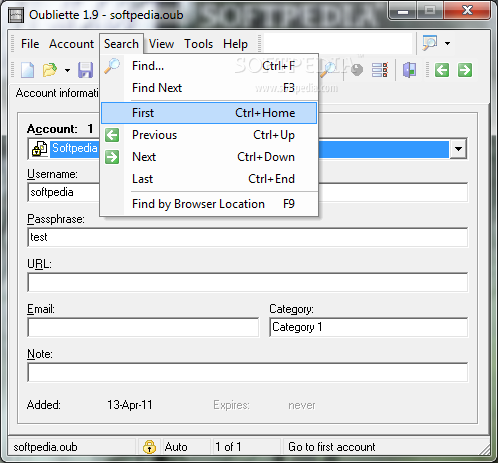The image size is (498, 463).
Task: Close the Search menu header
Action: click(x=121, y=44)
